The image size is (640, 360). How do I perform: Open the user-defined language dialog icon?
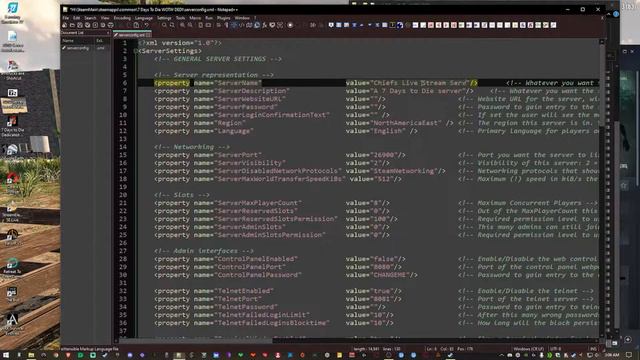tap(242, 25)
